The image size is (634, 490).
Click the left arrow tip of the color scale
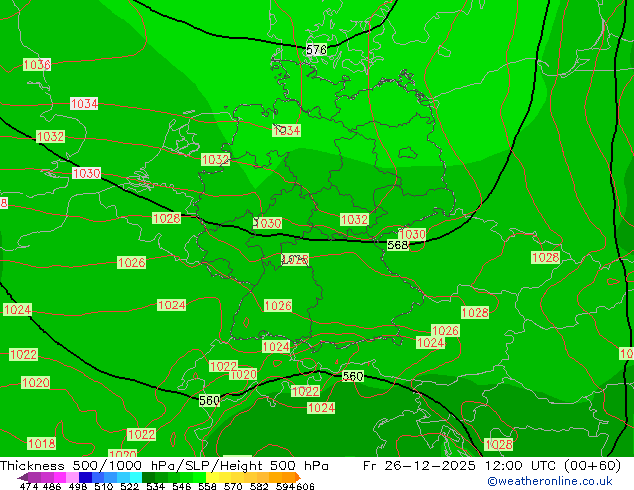click(22, 477)
